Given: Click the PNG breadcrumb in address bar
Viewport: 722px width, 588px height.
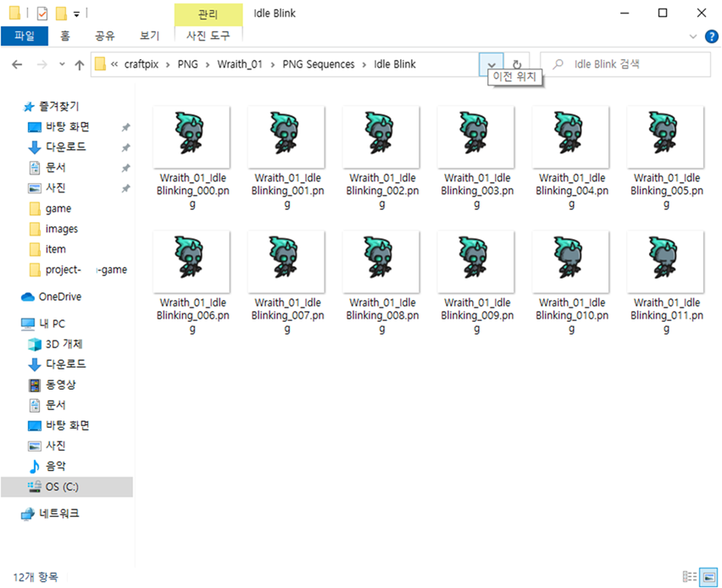Looking at the screenshot, I should click(188, 64).
